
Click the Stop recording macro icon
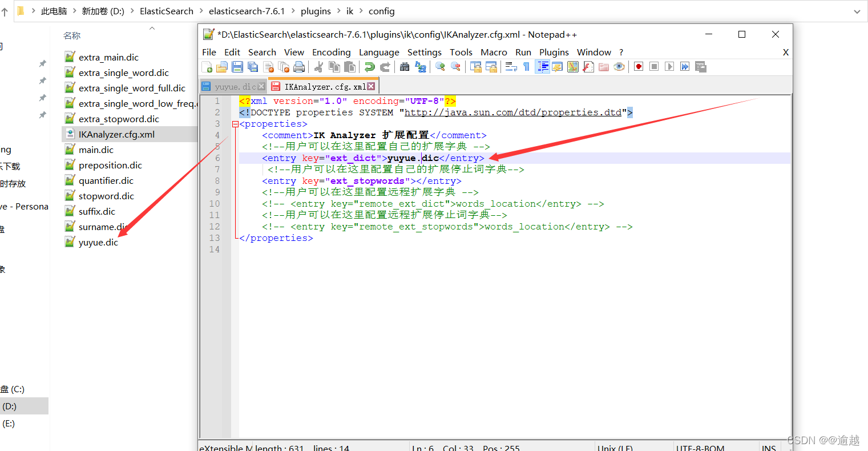click(654, 67)
